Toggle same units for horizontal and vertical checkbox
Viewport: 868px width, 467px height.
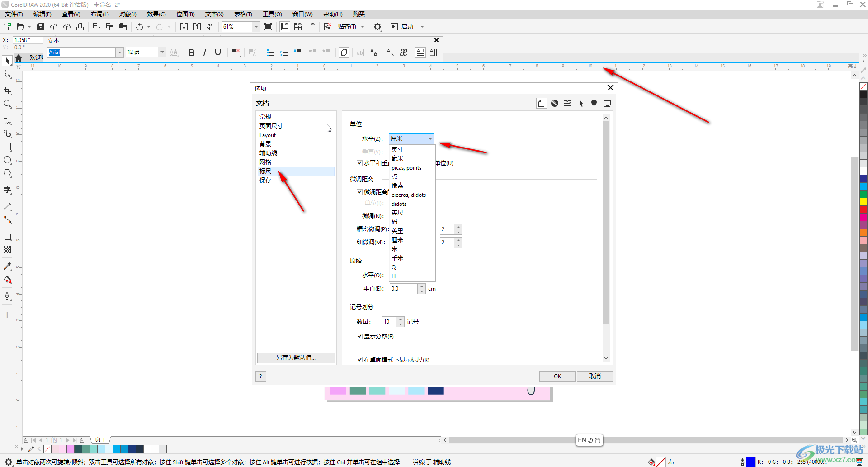359,163
